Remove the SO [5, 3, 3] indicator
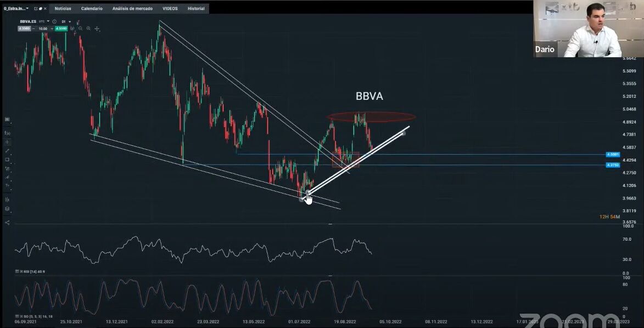The height and width of the screenshot is (328, 644). [x=21, y=316]
